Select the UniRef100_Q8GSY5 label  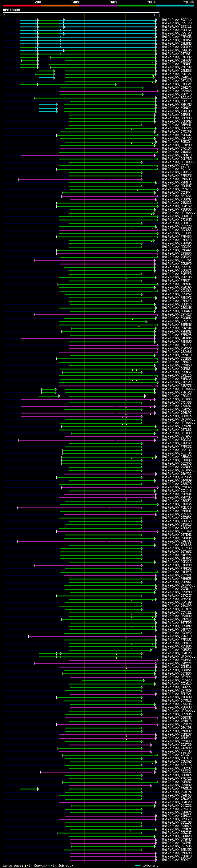(x=177, y=128)
